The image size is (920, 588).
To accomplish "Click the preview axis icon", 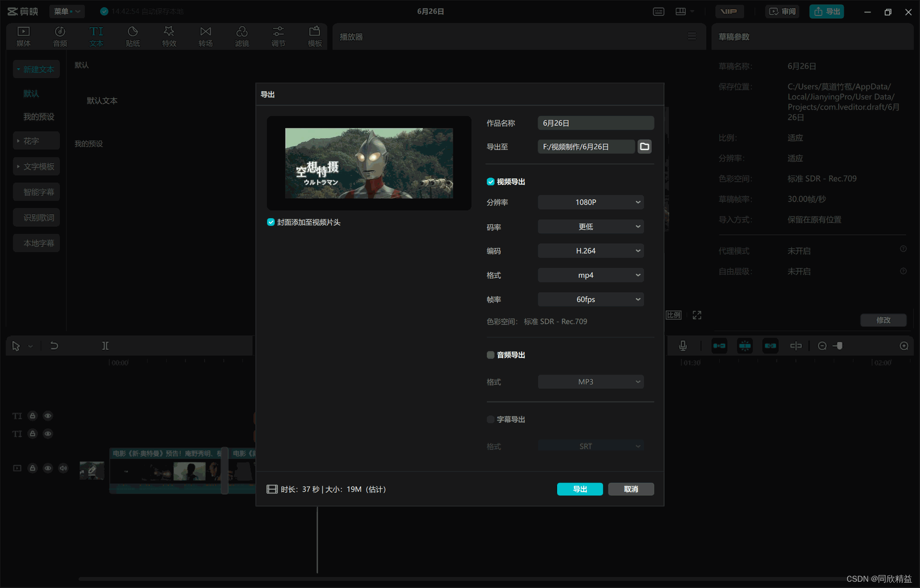I will (796, 346).
